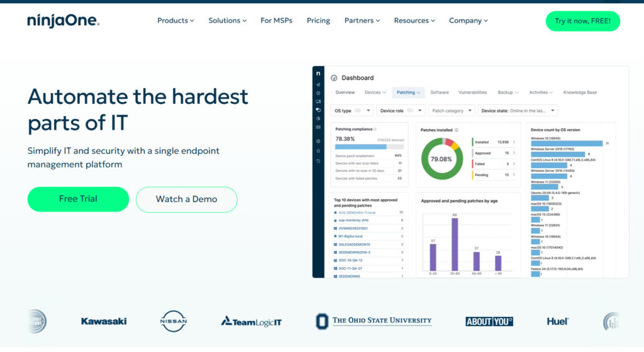This screenshot has height=352, width=644.
Task: Click the NinjaOne logo in header
Action: [63, 21]
